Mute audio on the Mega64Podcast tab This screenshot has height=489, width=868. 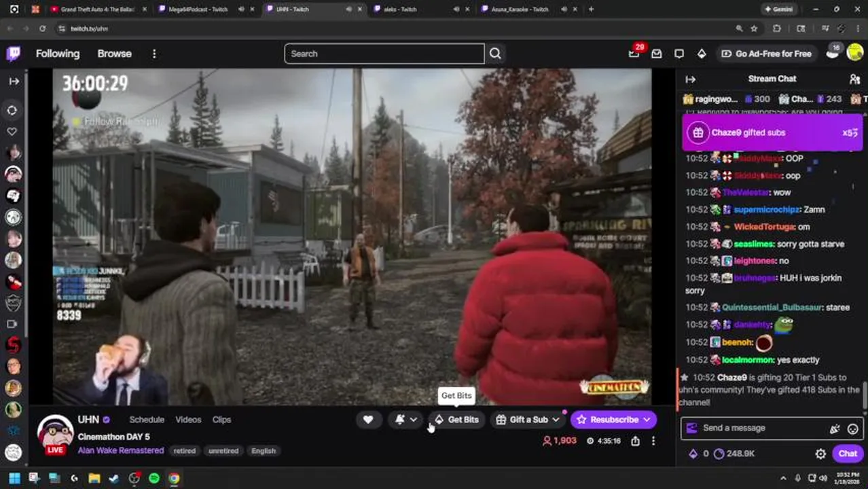click(242, 10)
